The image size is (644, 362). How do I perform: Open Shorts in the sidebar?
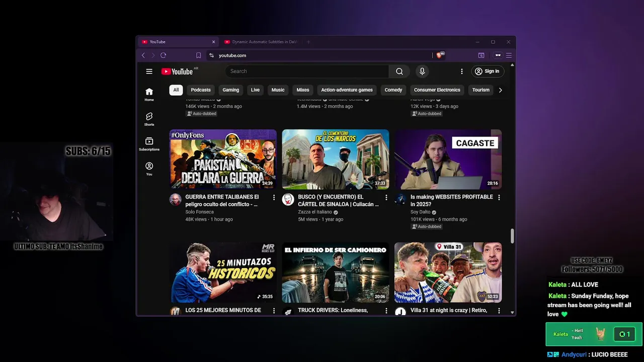149,119
